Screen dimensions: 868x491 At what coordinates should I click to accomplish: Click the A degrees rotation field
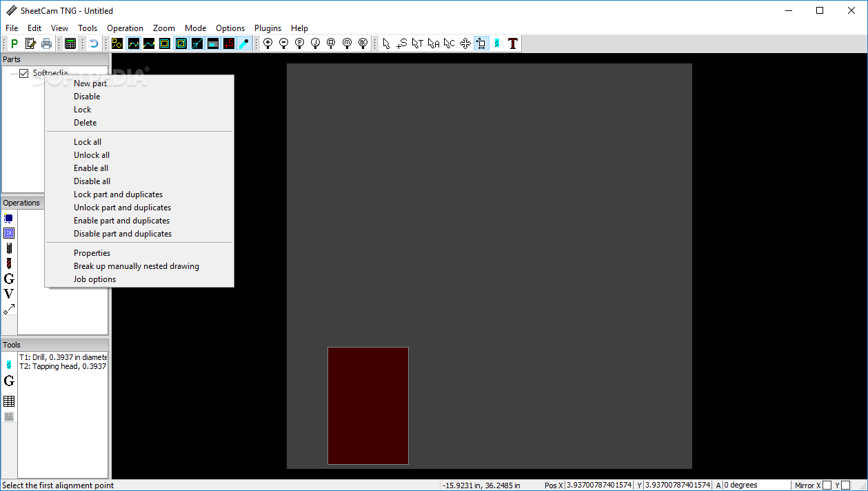[x=757, y=485]
